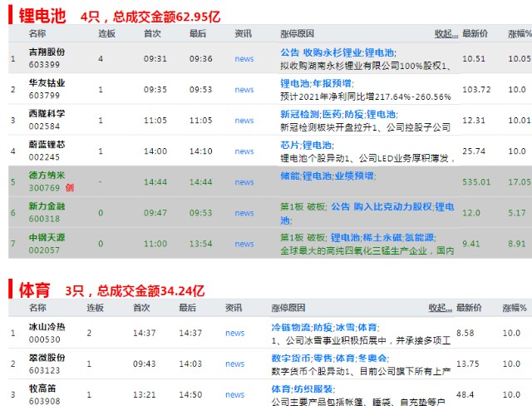Click 涨停原因 header in 体育 table
Screen dimensions: 532x406
point(288,308)
